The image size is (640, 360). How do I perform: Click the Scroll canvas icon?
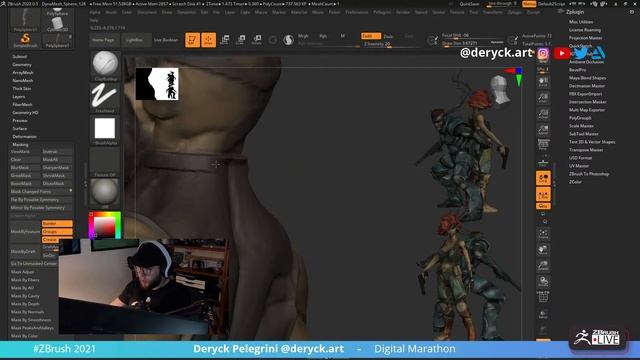coord(543,82)
